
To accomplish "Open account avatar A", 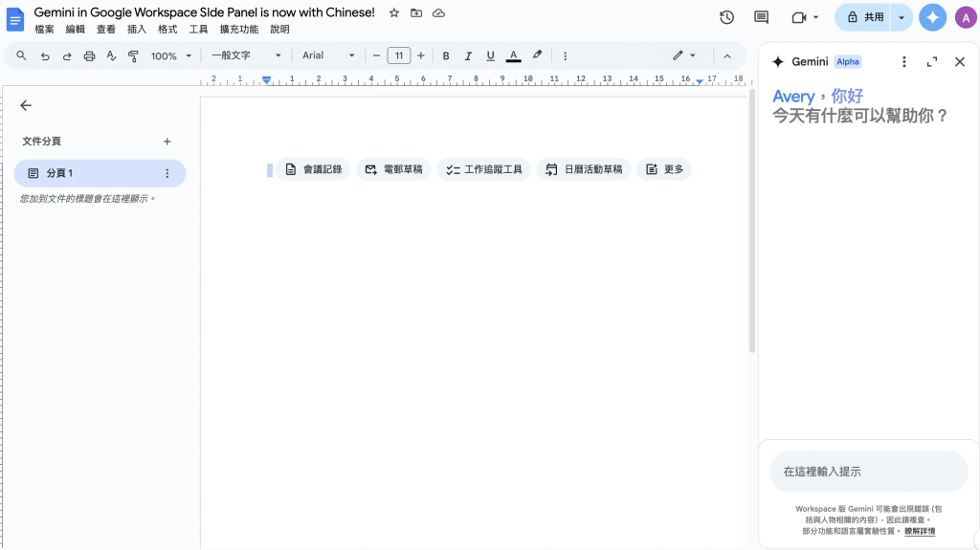I will 966,17.
